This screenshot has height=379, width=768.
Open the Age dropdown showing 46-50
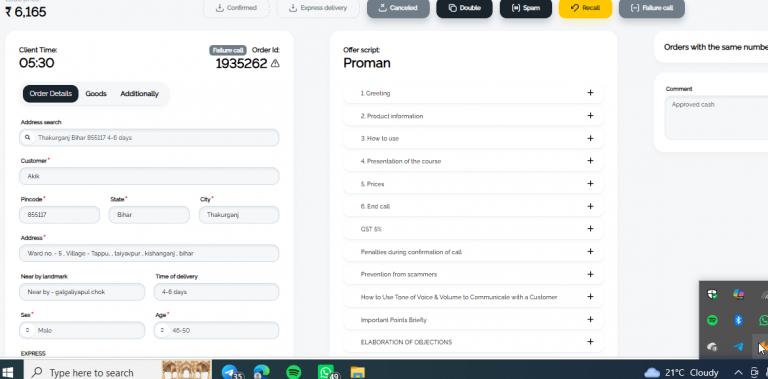[x=216, y=331]
